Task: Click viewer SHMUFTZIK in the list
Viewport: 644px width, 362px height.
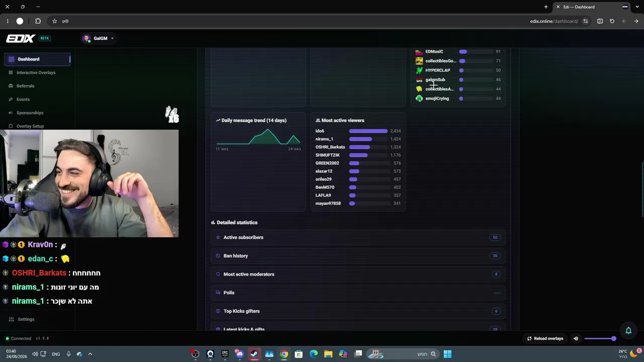Action: (x=328, y=155)
